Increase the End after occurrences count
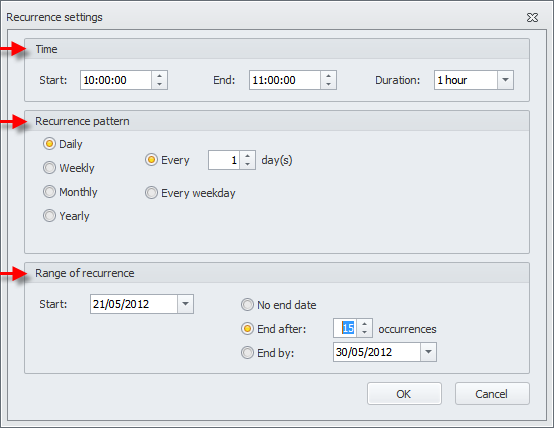The width and height of the screenshot is (554, 428). [x=365, y=324]
